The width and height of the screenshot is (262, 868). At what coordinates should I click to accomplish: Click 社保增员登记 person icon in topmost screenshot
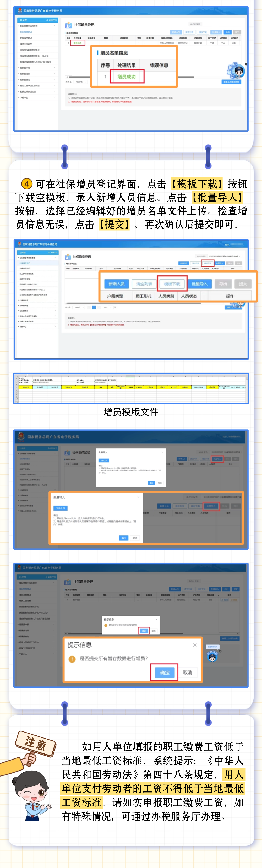(68, 25)
